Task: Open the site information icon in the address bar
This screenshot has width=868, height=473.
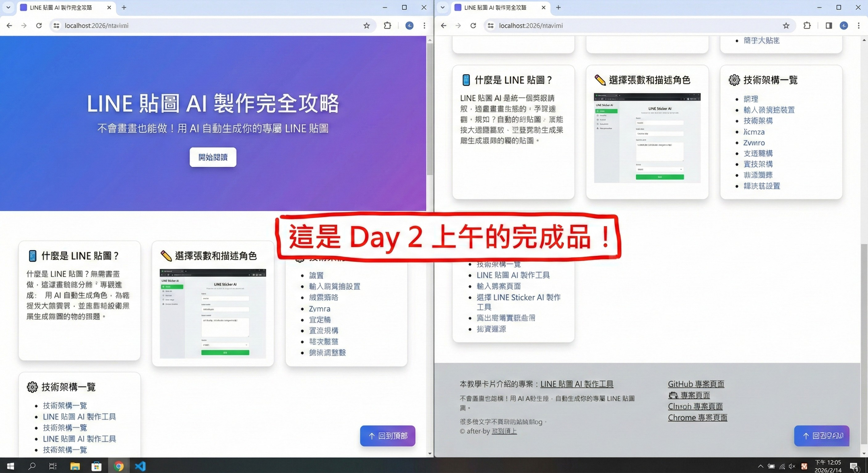Action: (x=56, y=25)
